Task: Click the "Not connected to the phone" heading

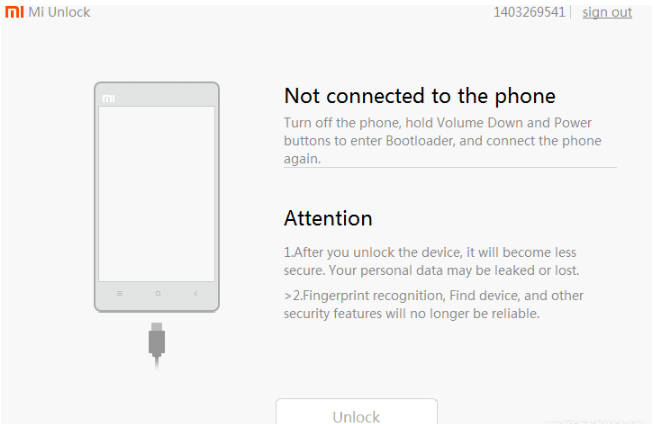Action: (x=419, y=96)
